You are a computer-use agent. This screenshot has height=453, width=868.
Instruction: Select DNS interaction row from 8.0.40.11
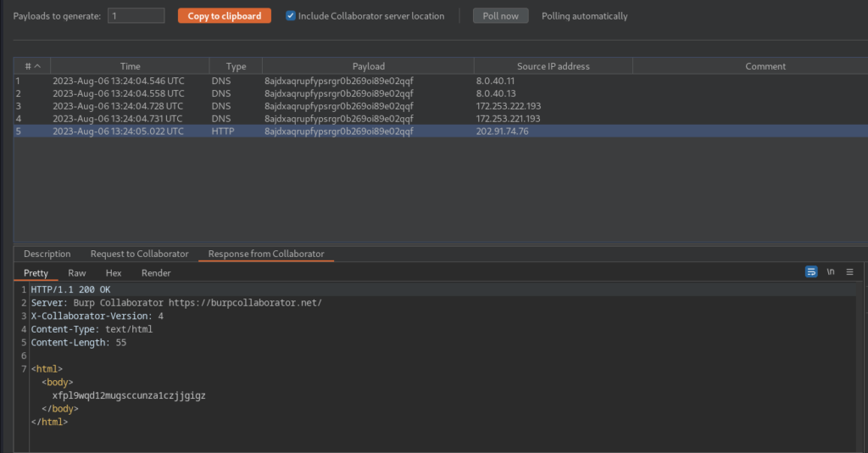441,81
